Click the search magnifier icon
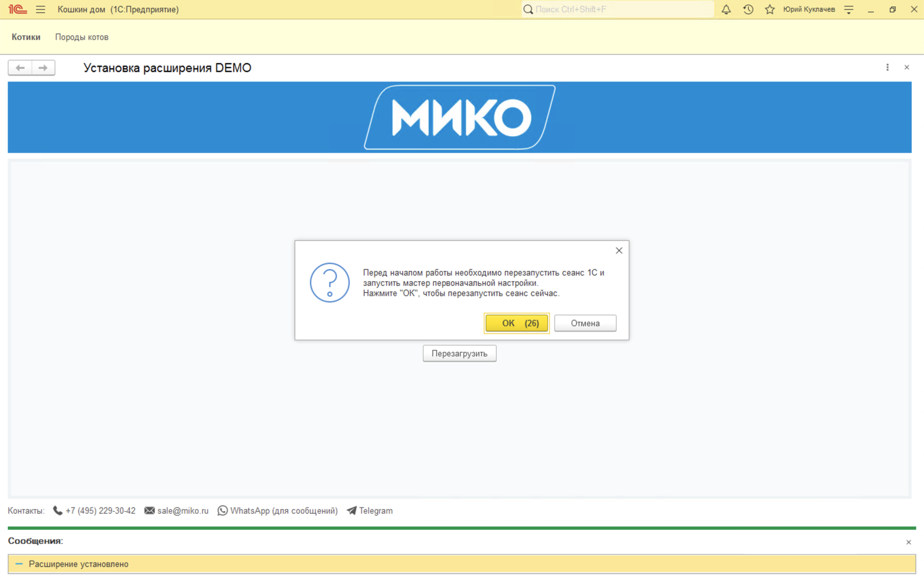Screen dimensions: 924x578 (x=528, y=9)
